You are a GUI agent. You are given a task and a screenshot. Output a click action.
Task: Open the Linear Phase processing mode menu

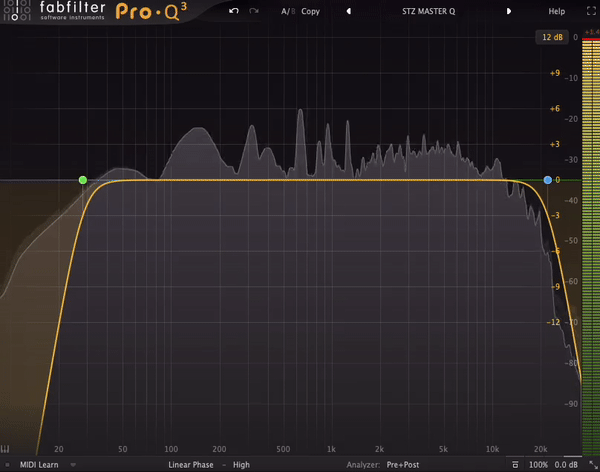tap(191, 465)
